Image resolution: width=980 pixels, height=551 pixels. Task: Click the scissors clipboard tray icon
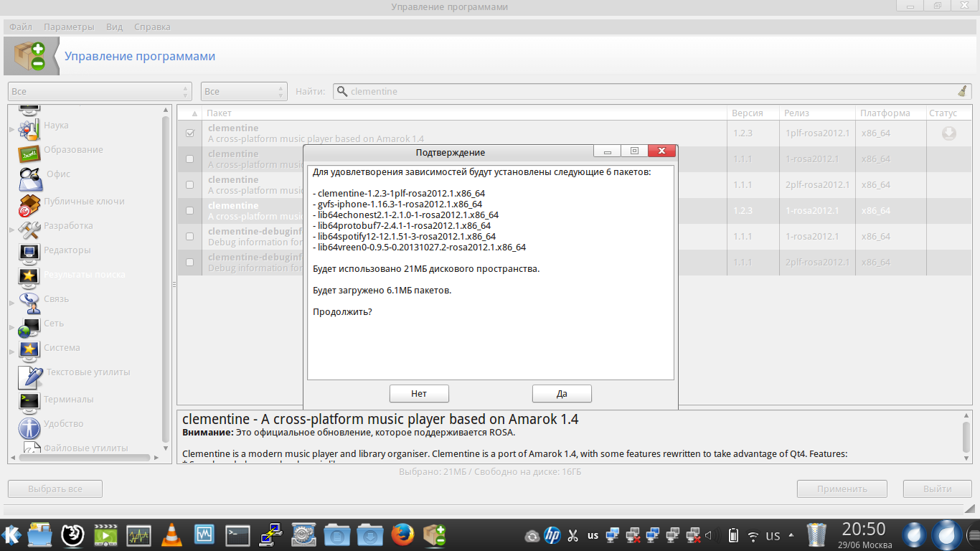pyautogui.click(x=573, y=535)
